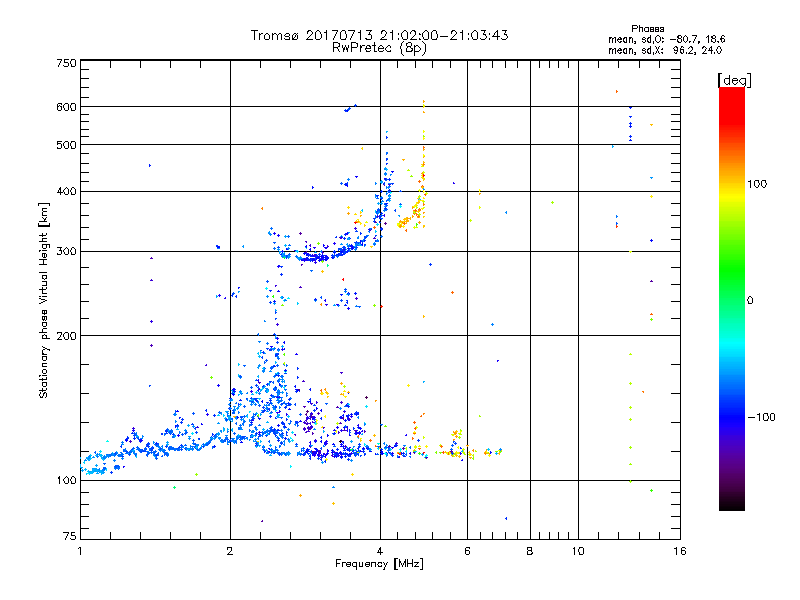The width and height of the screenshot is (800, 600).
Task: Click the 'Phases' header text
Action: 647,29
